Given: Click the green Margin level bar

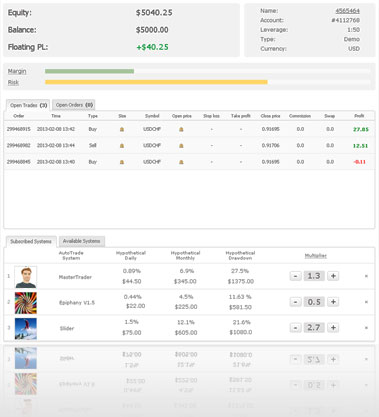Looking at the screenshot, I should pyautogui.click(x=89, y=71).
